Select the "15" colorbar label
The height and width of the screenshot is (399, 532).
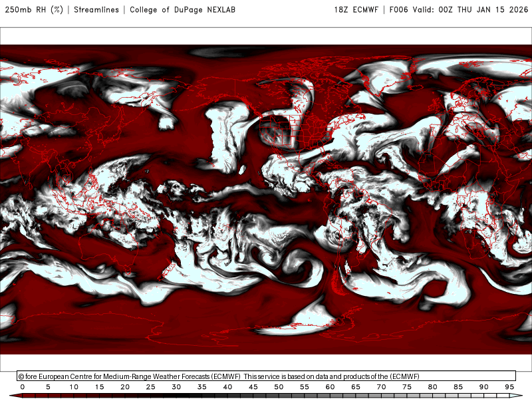pyautogui.click(x=99, y=387)
